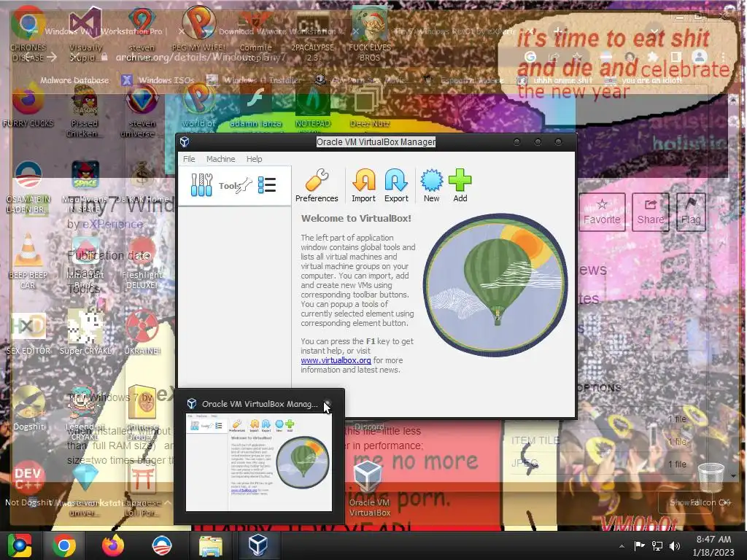Click the background browser scrollbar down arrow
747x560 pixels.
(732, 475)
